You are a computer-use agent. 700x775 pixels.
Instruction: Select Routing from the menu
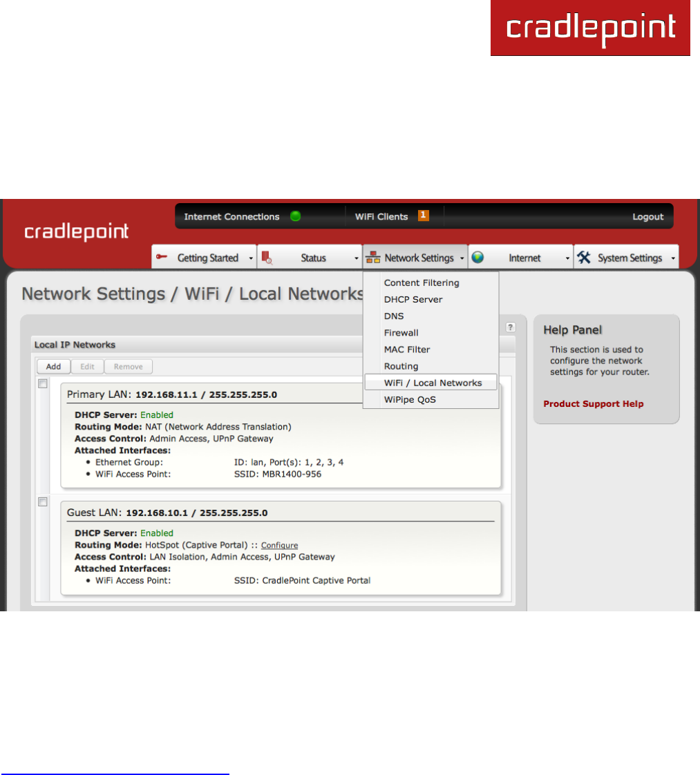(431, 366)
